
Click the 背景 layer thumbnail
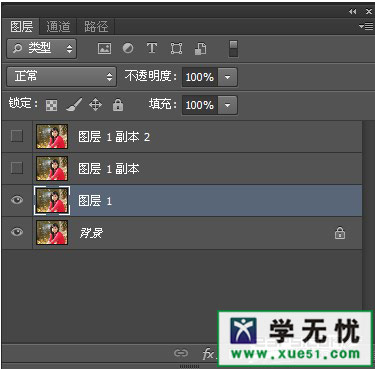(52, 232)
